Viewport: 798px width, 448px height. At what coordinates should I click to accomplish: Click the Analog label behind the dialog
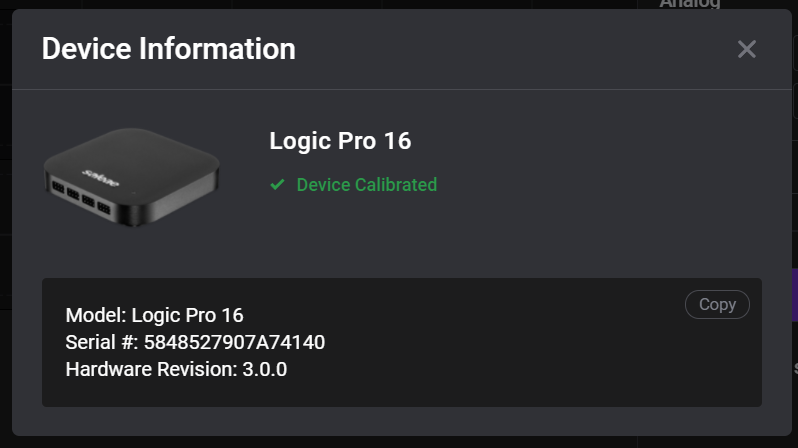pos(690,4)
